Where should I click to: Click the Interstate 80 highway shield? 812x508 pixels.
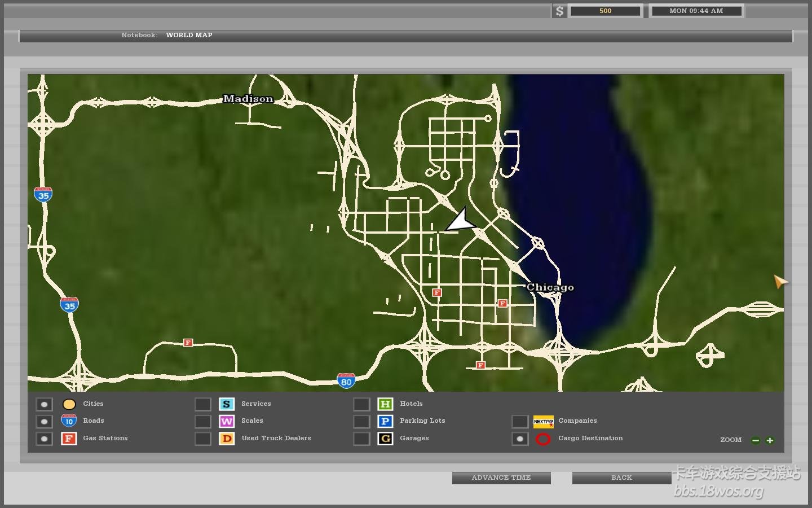coord(346,381)
